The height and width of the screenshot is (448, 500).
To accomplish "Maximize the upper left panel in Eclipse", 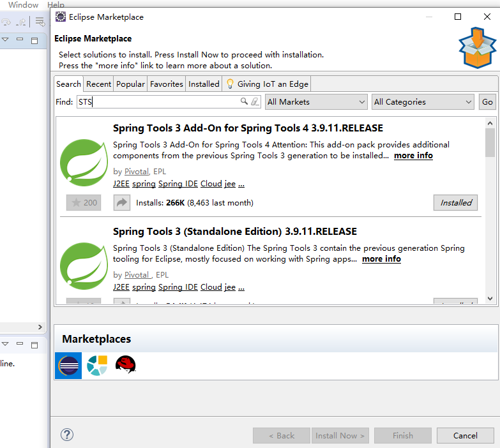I will [x=34, y=40].
